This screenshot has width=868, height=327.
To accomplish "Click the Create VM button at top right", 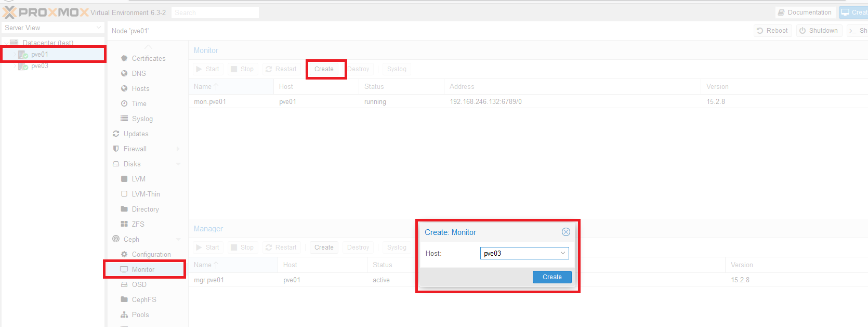I will tap(853, 12).
